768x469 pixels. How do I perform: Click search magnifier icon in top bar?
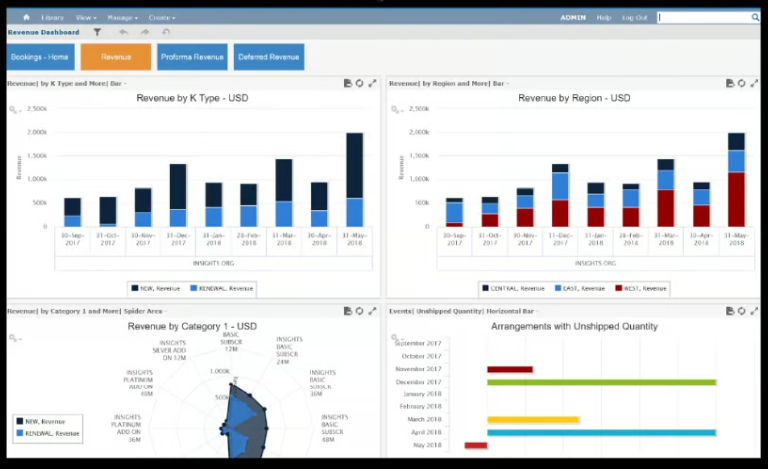coord(755,17)
